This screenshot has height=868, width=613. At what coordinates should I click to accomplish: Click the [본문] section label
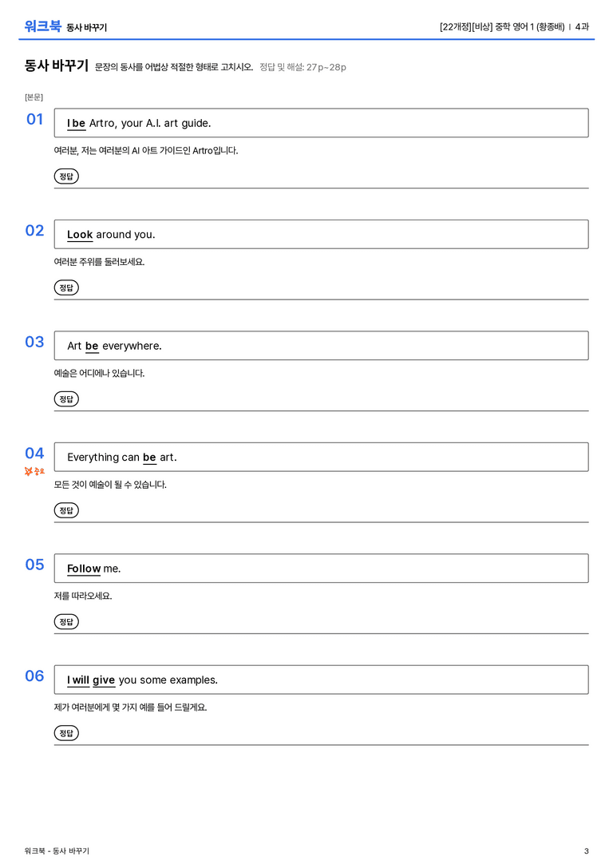pyautogui.click(x=34, y=97)
